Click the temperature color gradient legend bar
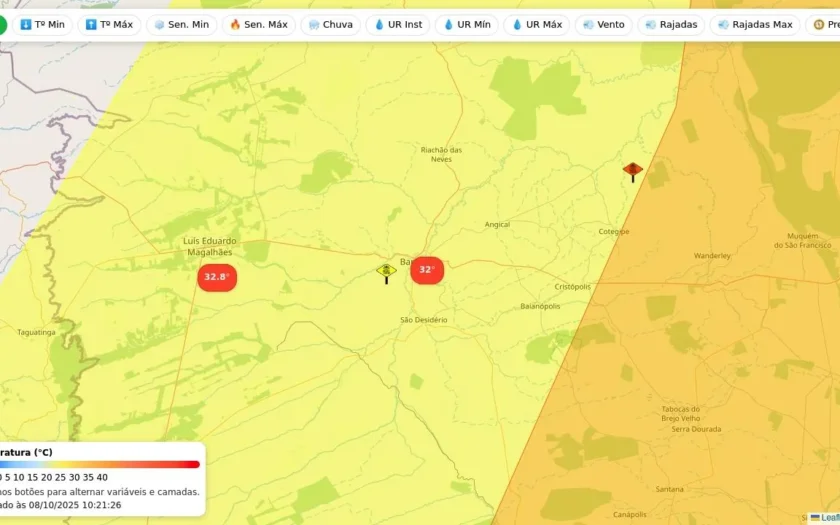 pos(100,464)
